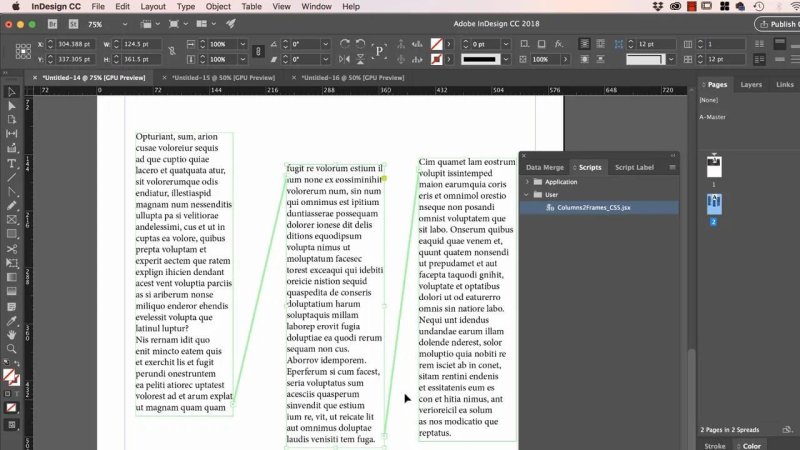Click the stroke color swatch in control bar
Screen dimensions: 800x450
point(436,59)
